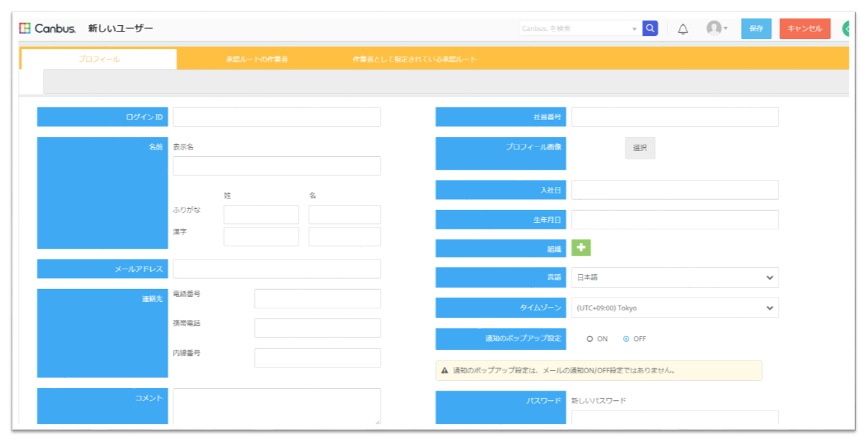Click the 連絡先 blue label
The height and width of the screenshot is (442, 868).
click(103, 333)
